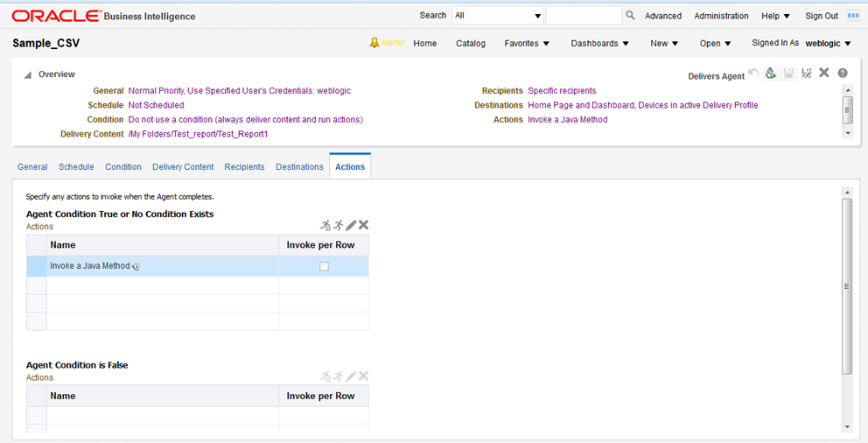Image resolution: width=868 pixels, height=443 pixels.
Task: Click the Specific recipients link
Action: pos(562,91)
